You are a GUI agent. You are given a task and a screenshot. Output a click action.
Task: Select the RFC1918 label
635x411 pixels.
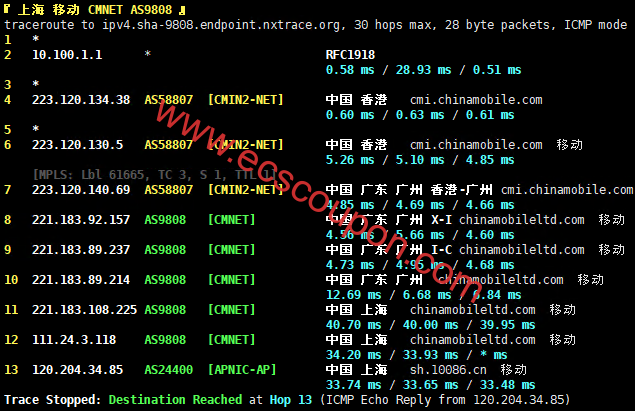350,55
